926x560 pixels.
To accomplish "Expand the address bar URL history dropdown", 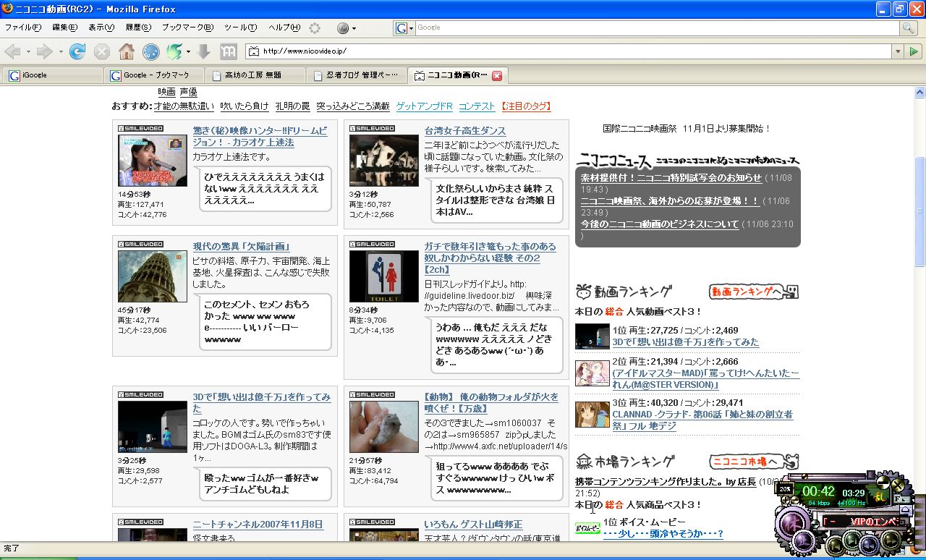I will pos(898,51).
